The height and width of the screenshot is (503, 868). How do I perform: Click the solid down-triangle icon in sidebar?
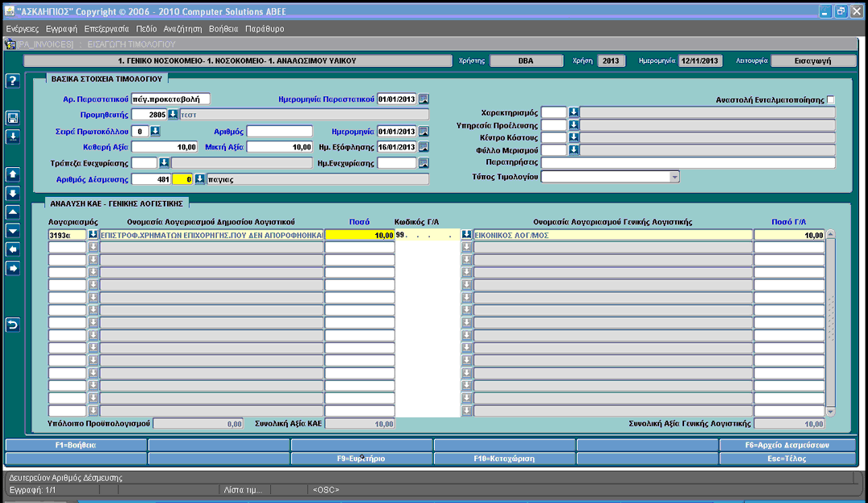click(13, 231)
